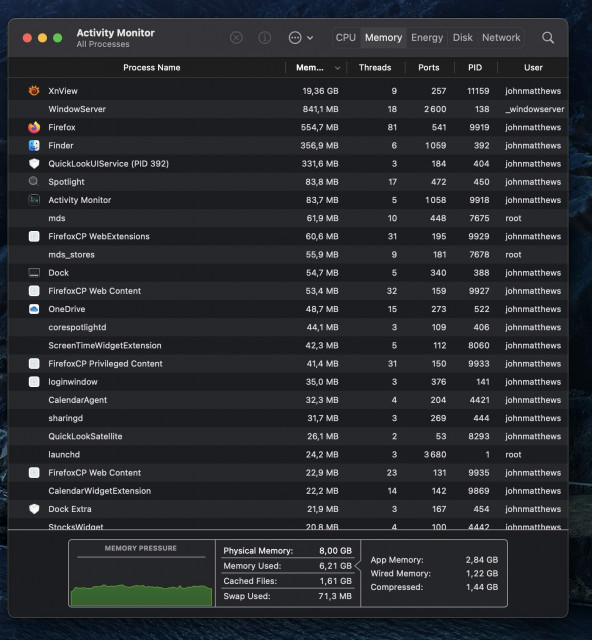592x640 pixels.
Task: Click the Physical Memory 8,00 GB value
Action: (x=335, y=551)
